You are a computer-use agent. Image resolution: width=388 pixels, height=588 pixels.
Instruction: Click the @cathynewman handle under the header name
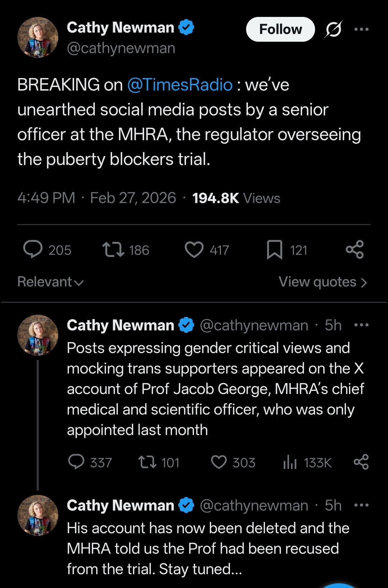pyautogui.click(x=121, y=48)
